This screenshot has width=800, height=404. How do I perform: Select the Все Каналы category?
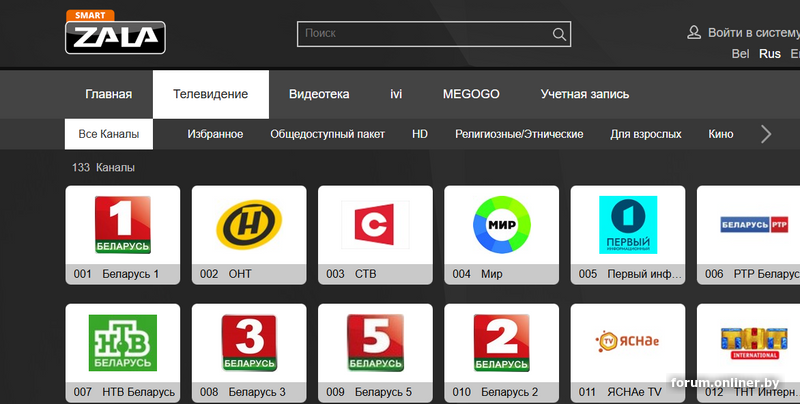[109, 134]
